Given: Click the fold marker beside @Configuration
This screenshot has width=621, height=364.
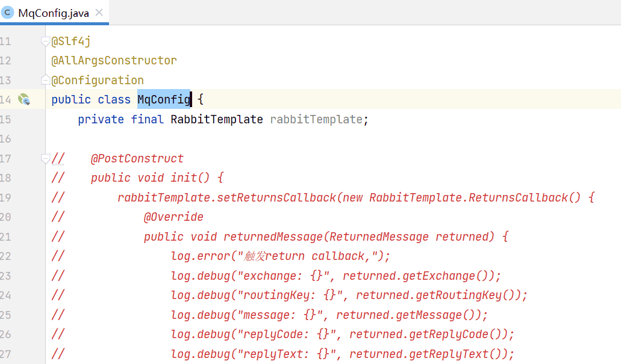Looking at the screenshot, I should pos(45,80).
